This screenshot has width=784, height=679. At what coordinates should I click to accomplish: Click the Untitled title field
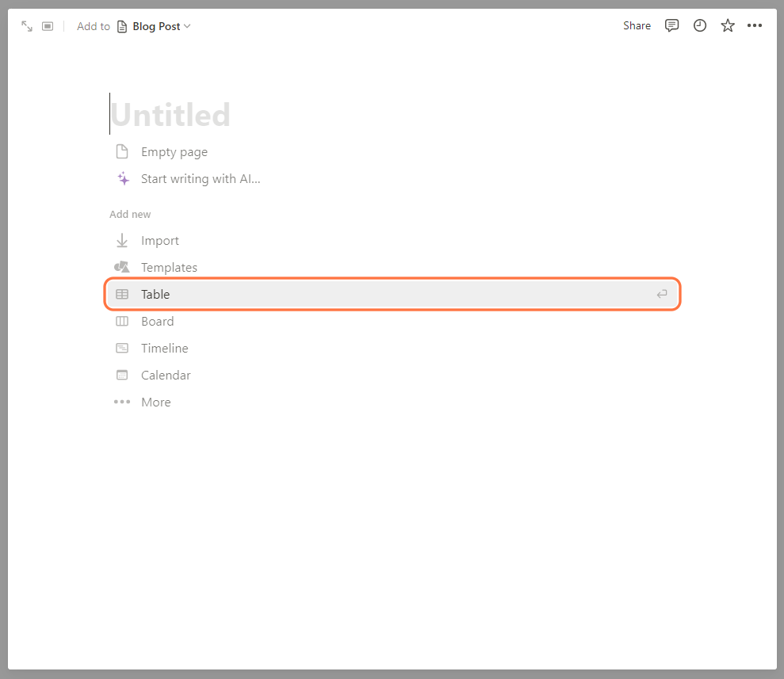pos(170,113)
